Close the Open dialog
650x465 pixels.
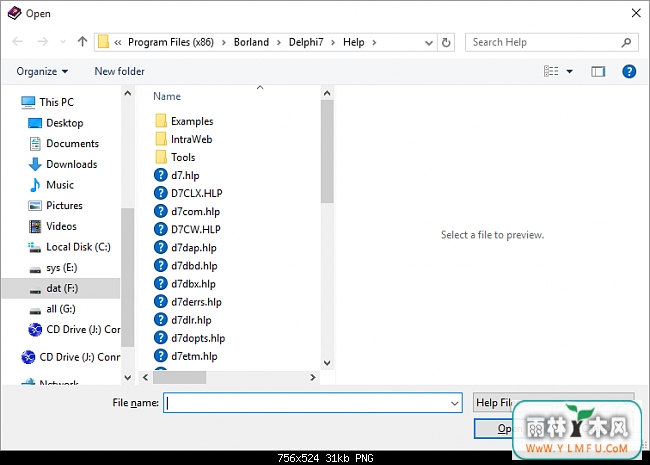point(636,13)
